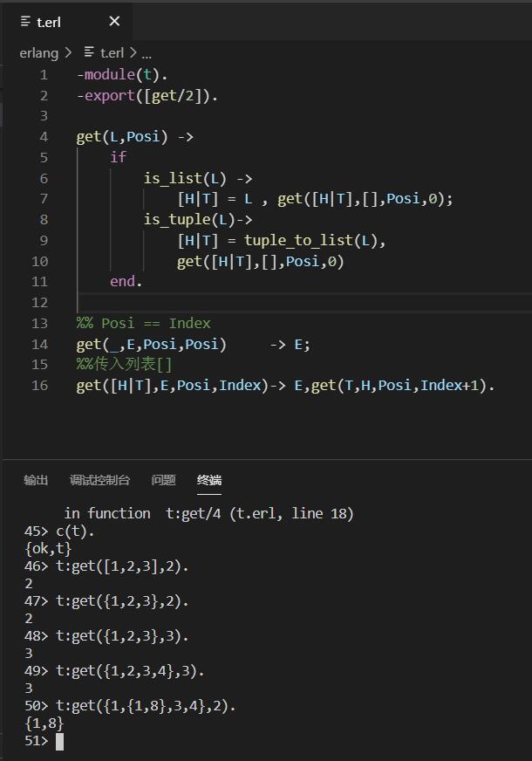Image resolution: width=532 pixels, height=761 pixels.
Task: Click terminal command 't:get({1,2,3},2).'
Action: [x=122, y=600]
